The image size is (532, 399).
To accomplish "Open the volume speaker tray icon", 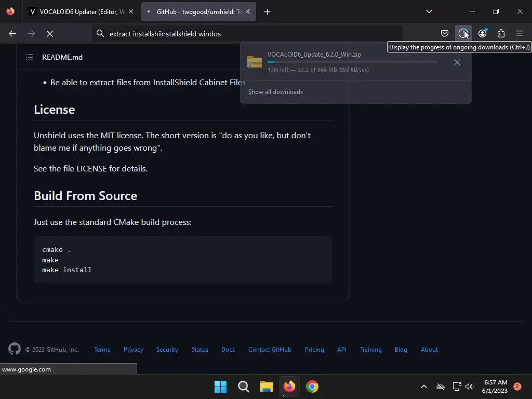I will [469, 387].
